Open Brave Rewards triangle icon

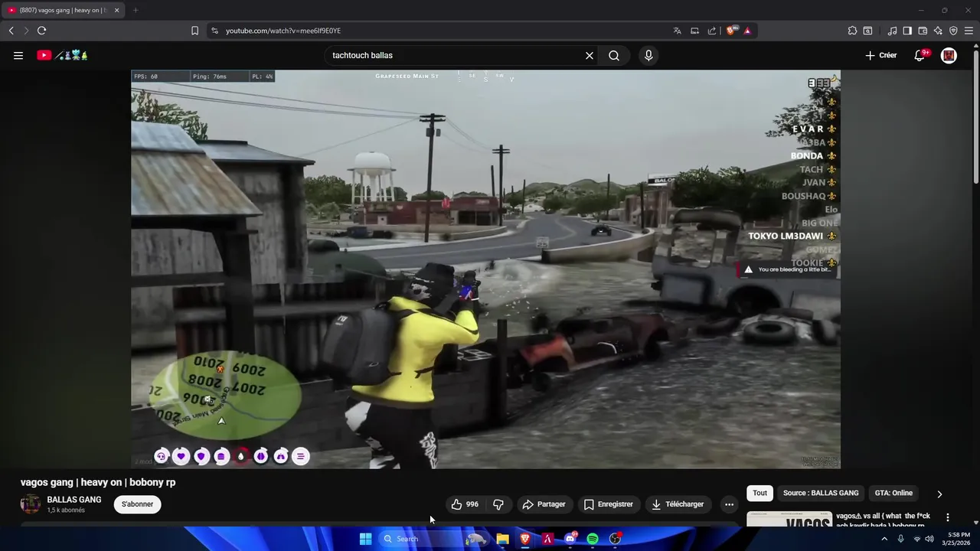click(x=747, y=31)
